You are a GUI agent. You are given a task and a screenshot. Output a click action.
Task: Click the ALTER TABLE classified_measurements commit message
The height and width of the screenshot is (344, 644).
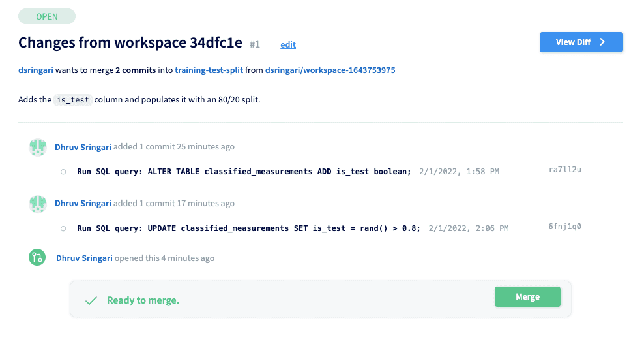point(244,172)
